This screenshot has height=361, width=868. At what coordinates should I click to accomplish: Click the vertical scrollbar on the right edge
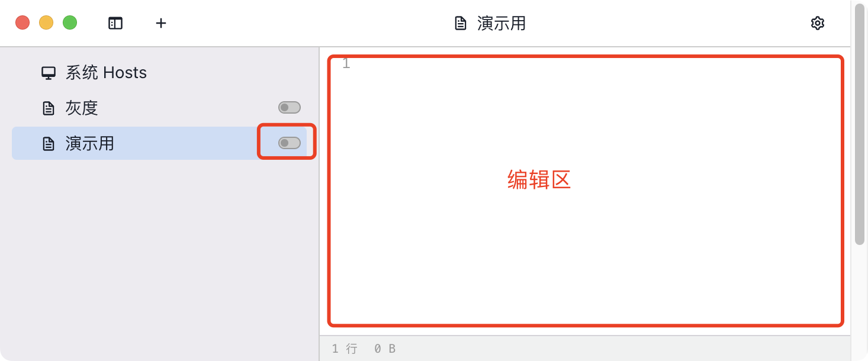[860, 124]
